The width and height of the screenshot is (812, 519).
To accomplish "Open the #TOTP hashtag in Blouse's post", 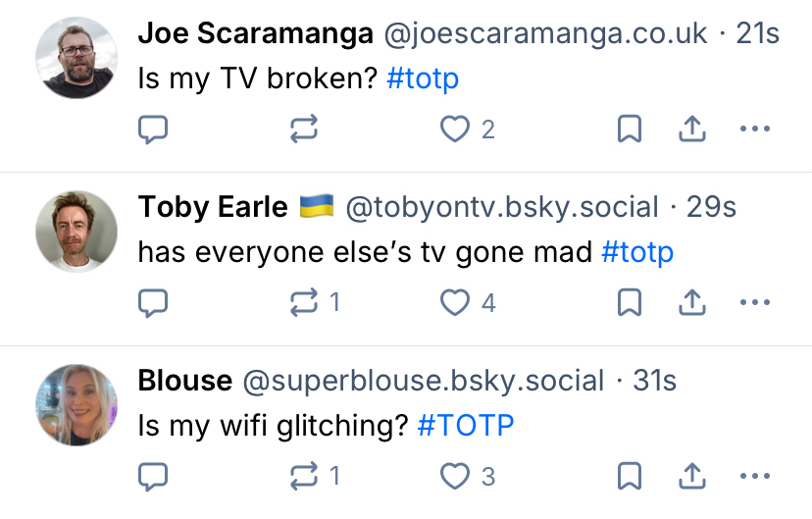I will coord(465,425).
